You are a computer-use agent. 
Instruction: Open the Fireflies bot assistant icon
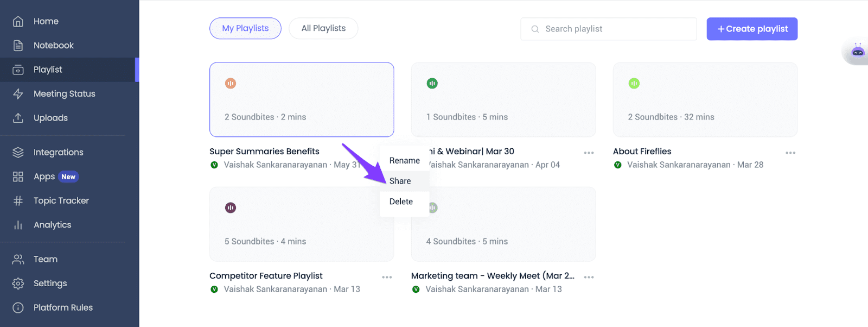pyautogui.click(x=858, y=52)
